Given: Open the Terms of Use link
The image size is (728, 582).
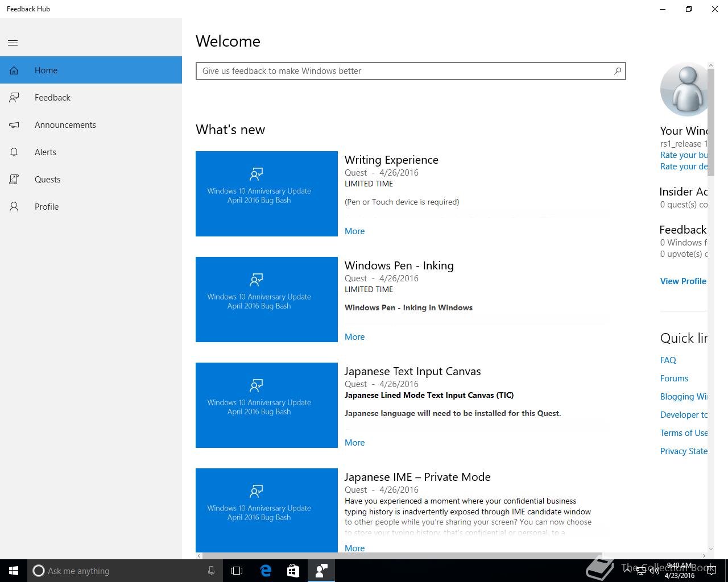Looking at the screenshot, I should tap(684, 433).
